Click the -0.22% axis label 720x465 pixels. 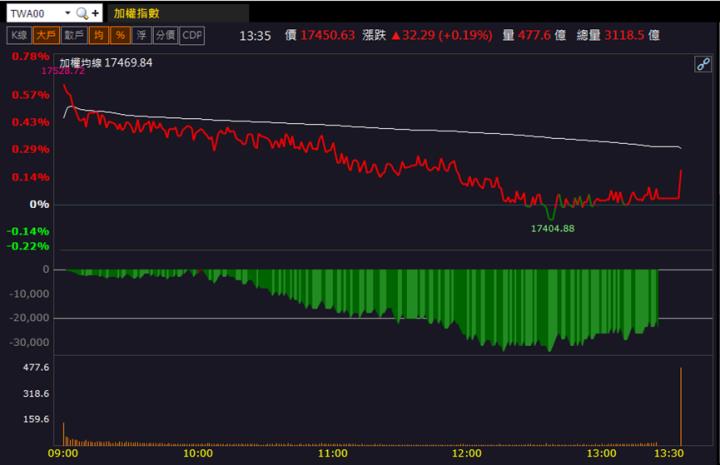pos(28,246)
